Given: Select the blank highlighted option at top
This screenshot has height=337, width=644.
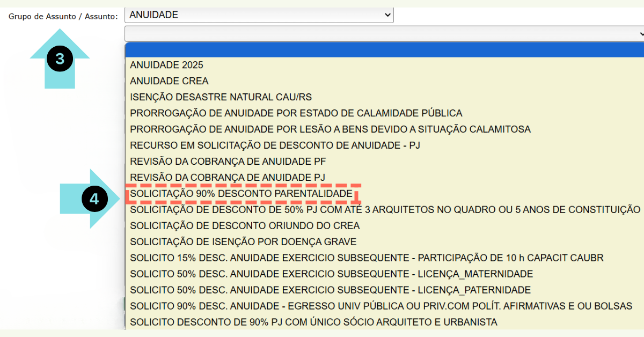Looking at the screenshot, I should (x=384, y=49).
